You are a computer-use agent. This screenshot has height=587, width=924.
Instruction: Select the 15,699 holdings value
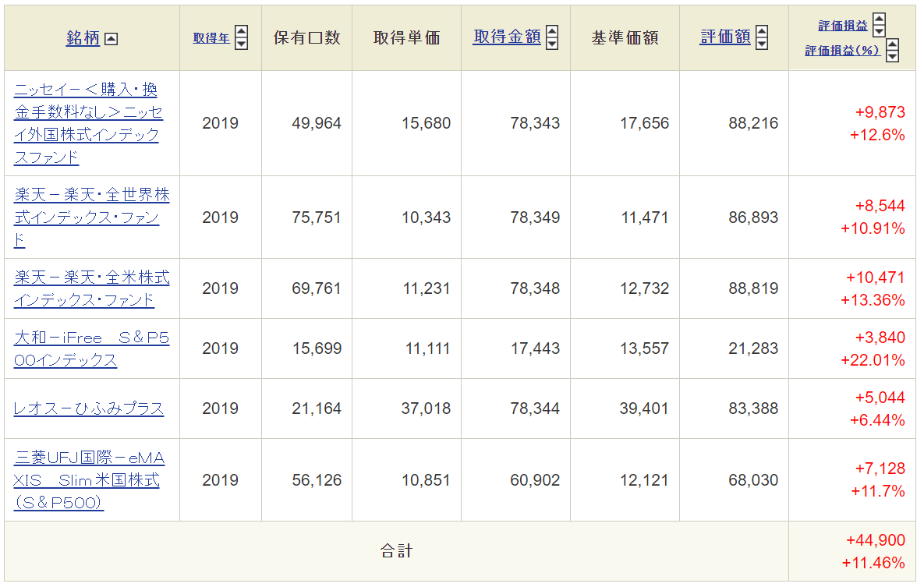[x=317, y=348]
